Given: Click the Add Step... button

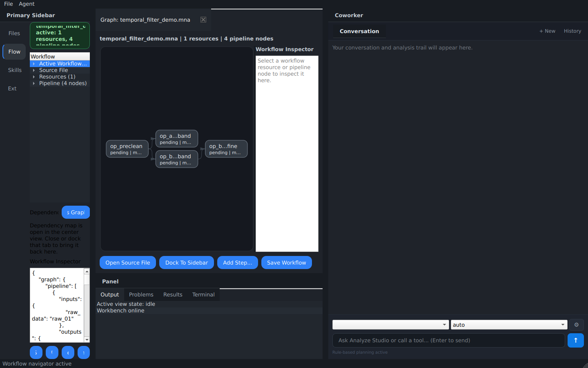Looking at the screenshot, I should [238, 263].
